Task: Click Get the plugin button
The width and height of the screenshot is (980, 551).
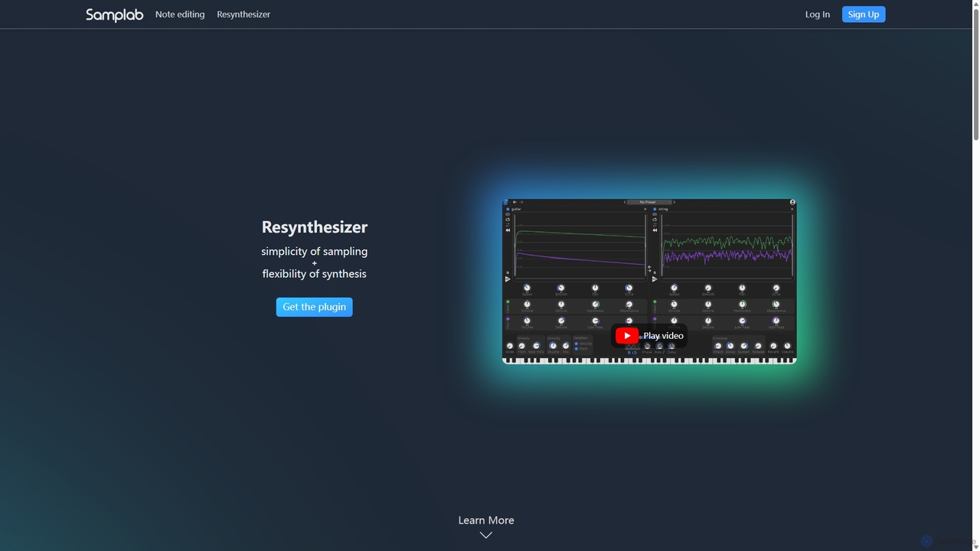Action: pyautogui.click(x=314, y=307)
